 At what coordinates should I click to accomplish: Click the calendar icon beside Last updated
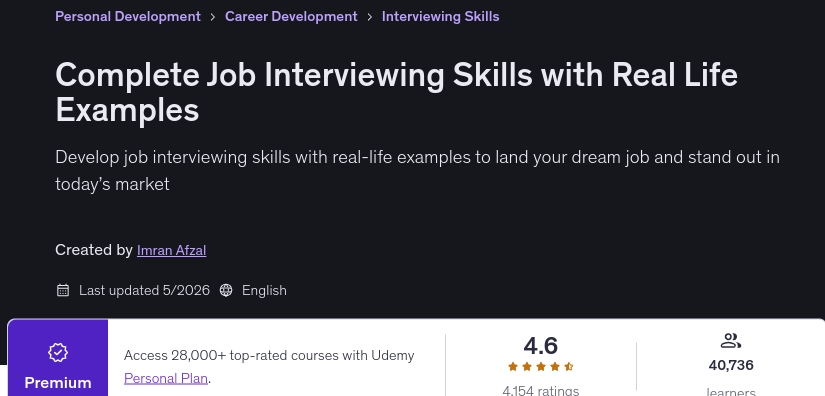pos(63,290)
